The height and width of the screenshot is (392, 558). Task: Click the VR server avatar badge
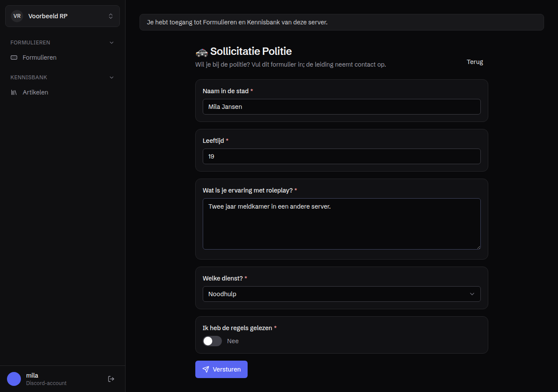pos(17,16)
